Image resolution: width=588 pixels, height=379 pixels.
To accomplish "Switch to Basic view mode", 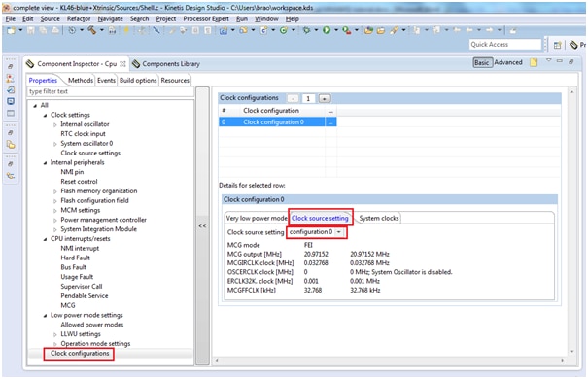I will [x=482, y=62].
